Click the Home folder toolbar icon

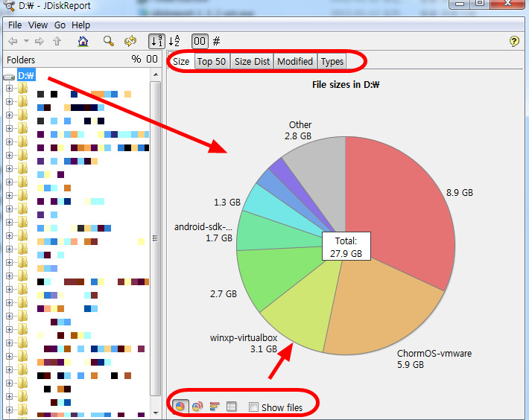[x=83, y=42]
